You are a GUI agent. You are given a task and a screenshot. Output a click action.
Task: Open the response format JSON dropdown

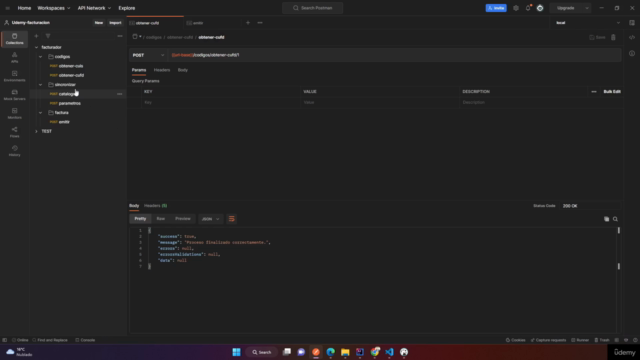211,219
